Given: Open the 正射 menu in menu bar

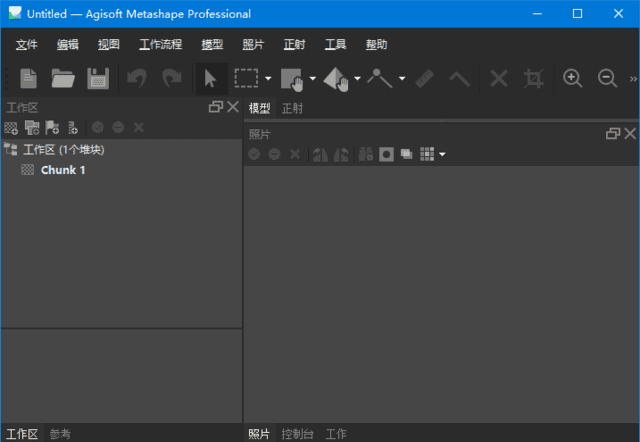Looking at the screenshot, I should (x=294, y=44).
